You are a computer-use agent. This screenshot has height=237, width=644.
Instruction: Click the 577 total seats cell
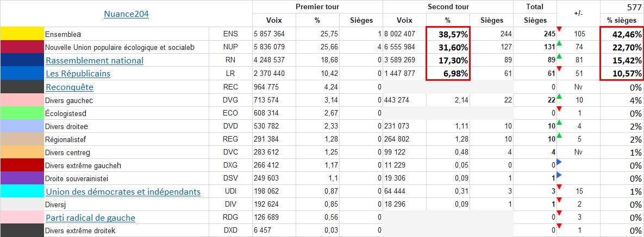622,7
